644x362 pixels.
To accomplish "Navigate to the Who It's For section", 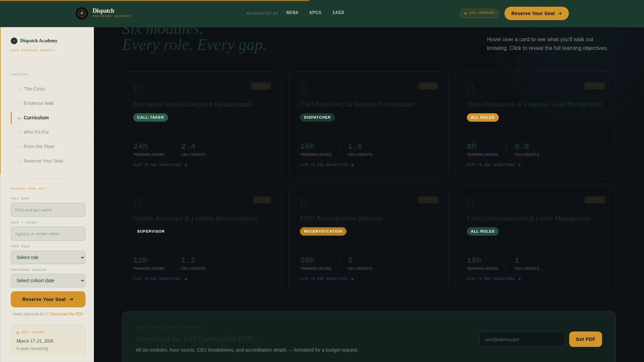I will pos(36,132).
